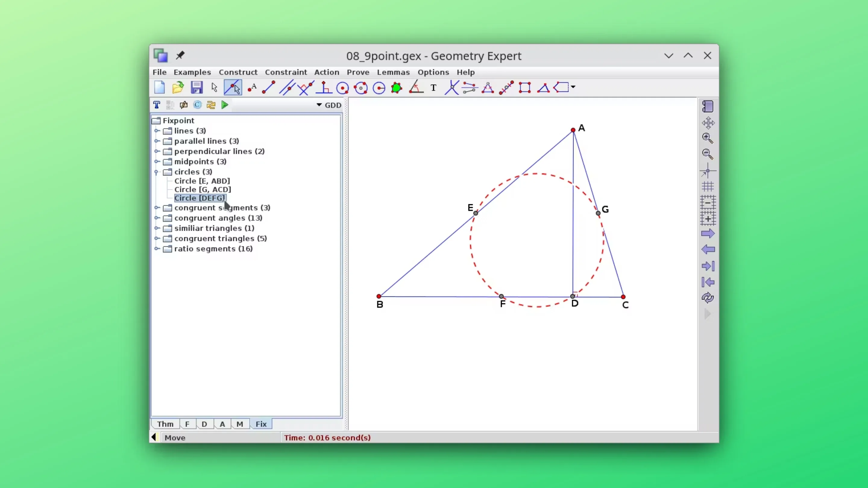Select the green polygon construction tool
The image size is (868, 488).
(x=396, y=88)
